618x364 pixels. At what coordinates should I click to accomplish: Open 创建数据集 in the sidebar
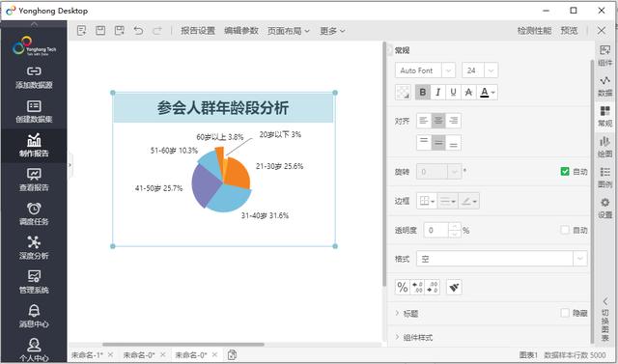34,111
